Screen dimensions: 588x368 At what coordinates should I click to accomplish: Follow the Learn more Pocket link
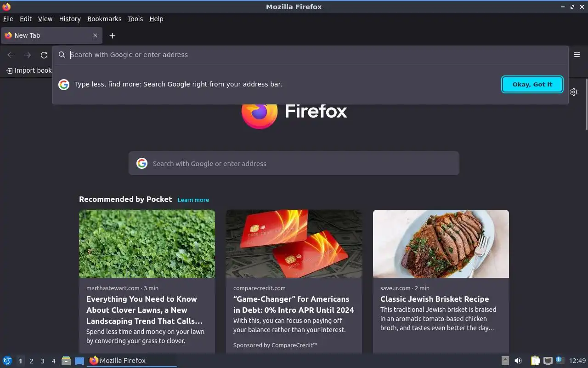click(193, 200)
